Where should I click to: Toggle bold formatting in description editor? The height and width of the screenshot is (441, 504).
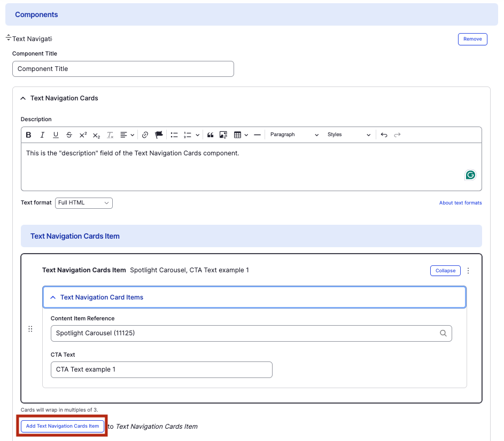pos(29,135)
